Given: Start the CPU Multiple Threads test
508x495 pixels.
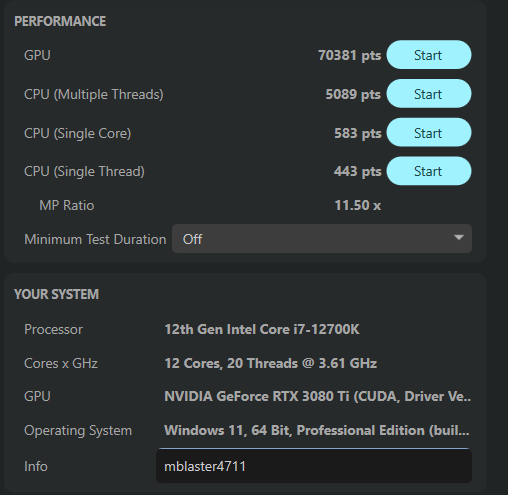Looking at the screenshot, I should tap(429, 94).
